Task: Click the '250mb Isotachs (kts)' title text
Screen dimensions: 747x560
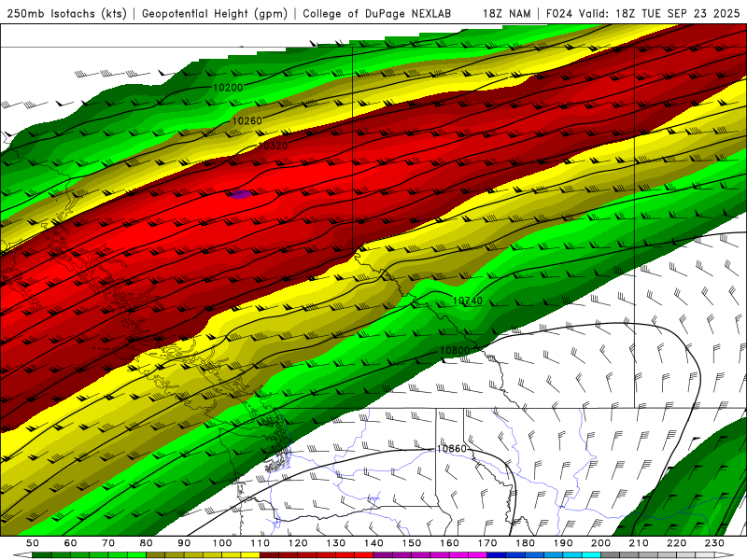Action: click(x=66, y=13)
